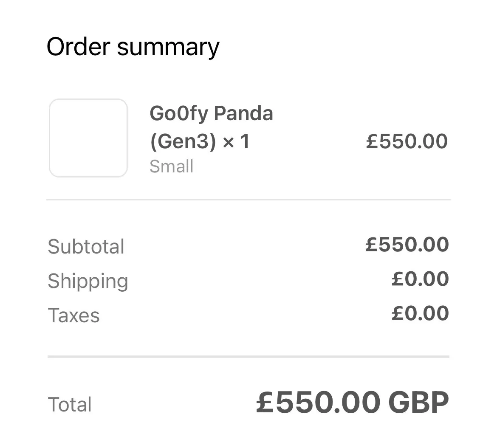Click the Go0fy Panda product name

pyautogui.click(x=211, y=113)
